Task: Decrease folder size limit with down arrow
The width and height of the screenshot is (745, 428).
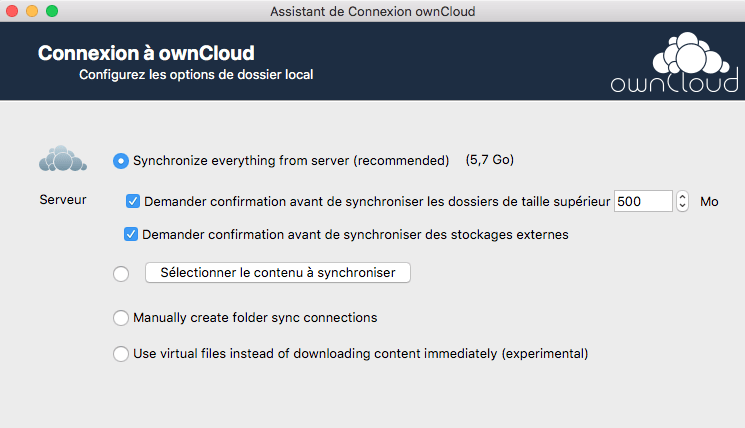Action: point(683,206)
